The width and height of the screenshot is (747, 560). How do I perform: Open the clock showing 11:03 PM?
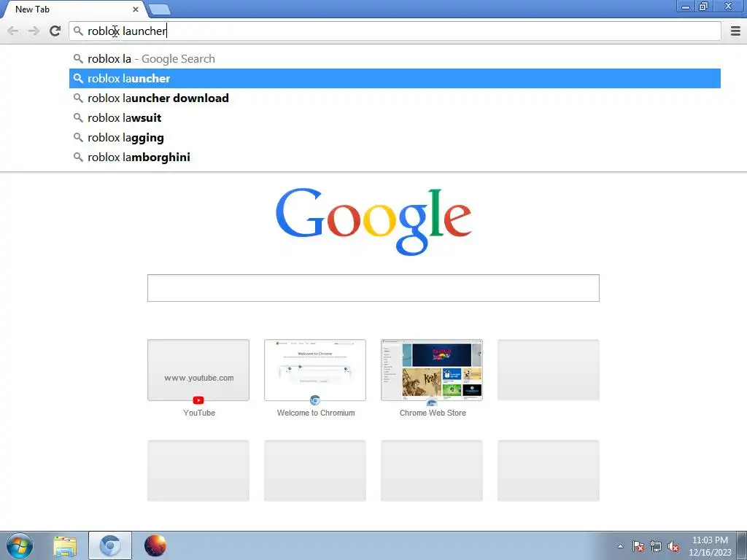(710, 545)
